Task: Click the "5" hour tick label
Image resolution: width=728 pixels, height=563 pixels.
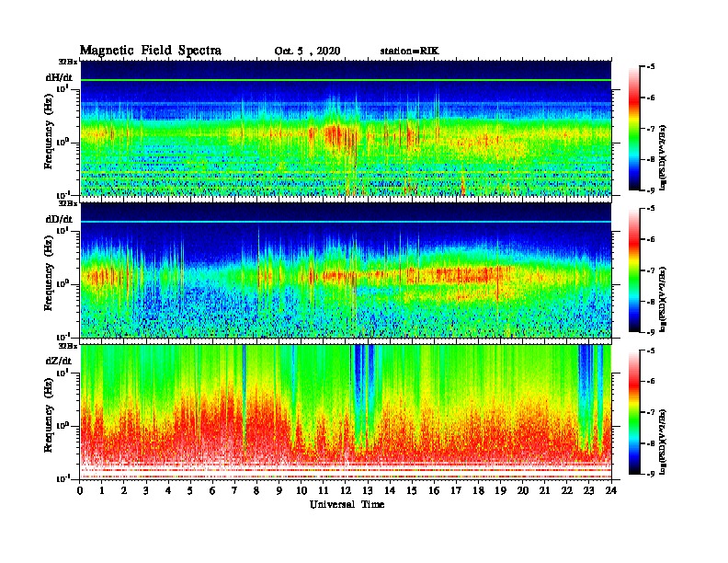Action: point(190,490)
